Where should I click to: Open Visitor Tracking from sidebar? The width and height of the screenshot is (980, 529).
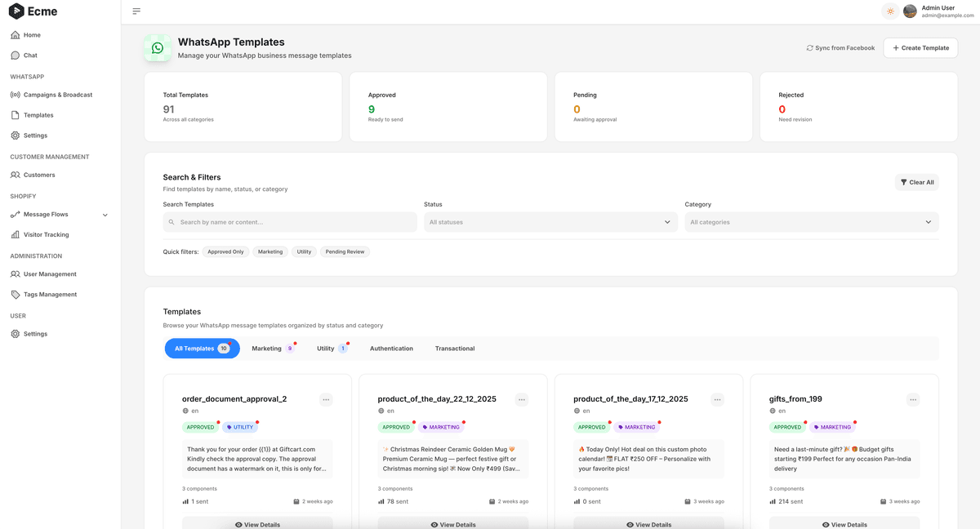[49, 234]
